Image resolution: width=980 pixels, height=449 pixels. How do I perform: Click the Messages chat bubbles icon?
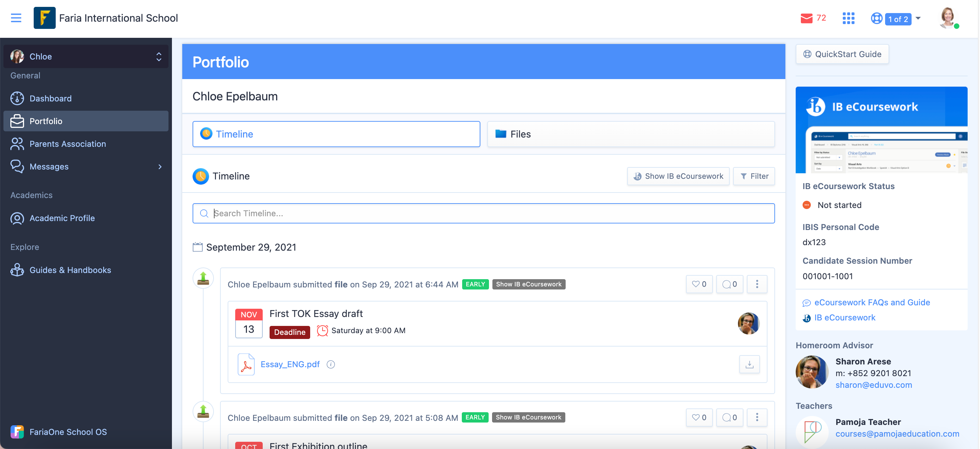[x=17, y=167]
